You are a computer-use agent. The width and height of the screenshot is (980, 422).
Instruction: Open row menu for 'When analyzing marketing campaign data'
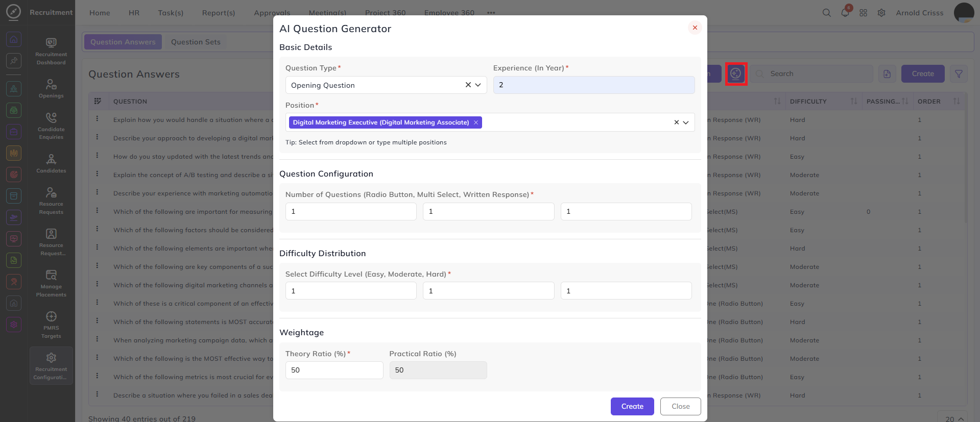[97, 339]
